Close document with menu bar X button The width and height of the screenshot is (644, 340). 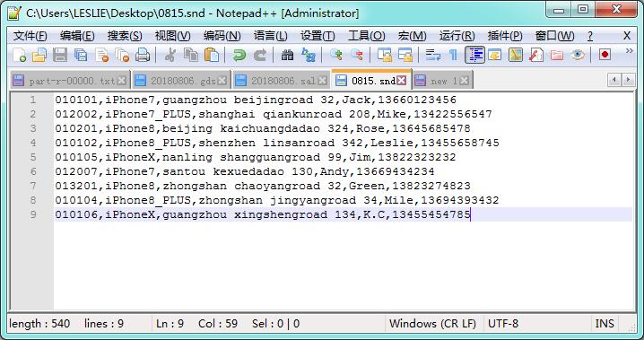click(627, 36)
